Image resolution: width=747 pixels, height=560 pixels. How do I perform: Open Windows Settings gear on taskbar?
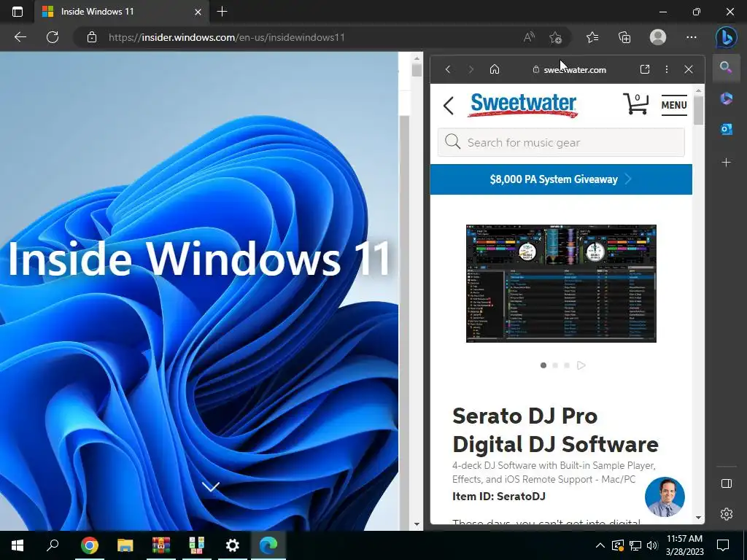pos(233,545)
